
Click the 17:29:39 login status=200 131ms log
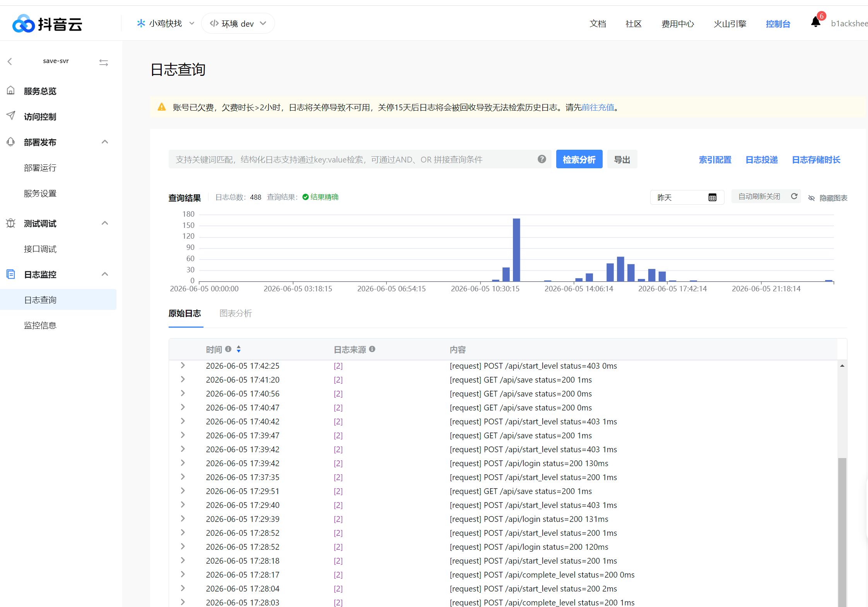529,519
